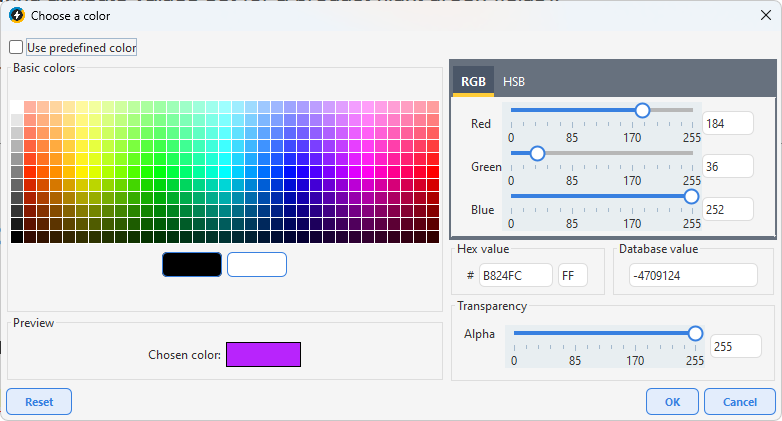Click the Hex value B824FC field
This screenshot has height=421, width=782.
pyautogui.click(x=516, y=275)
